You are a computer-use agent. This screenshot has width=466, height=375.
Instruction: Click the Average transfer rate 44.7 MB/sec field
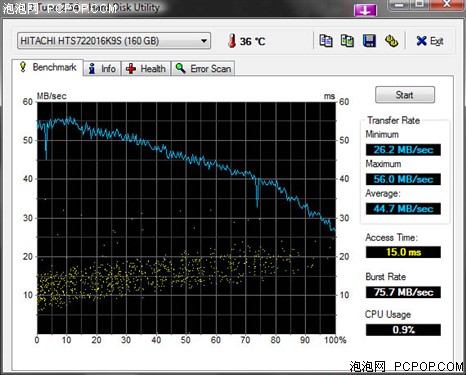(x=403, y=209)
